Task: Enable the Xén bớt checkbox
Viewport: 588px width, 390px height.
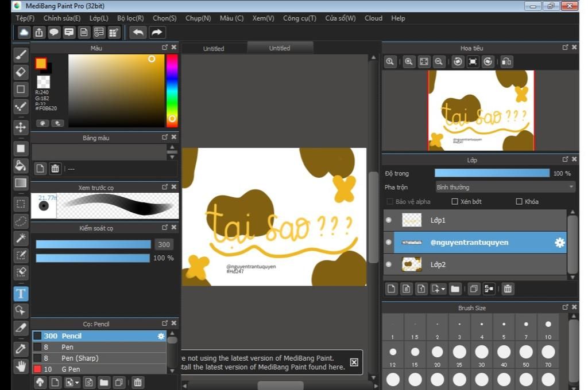Action: [455, 201]
